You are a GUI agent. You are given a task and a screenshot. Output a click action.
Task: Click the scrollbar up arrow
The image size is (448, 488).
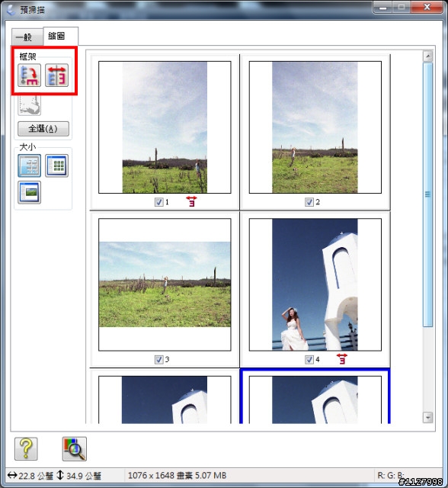coord(427,56)
